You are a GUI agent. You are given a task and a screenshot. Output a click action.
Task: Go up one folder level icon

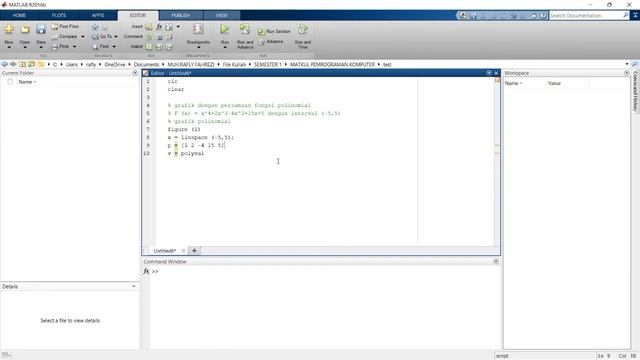point(22,64)
